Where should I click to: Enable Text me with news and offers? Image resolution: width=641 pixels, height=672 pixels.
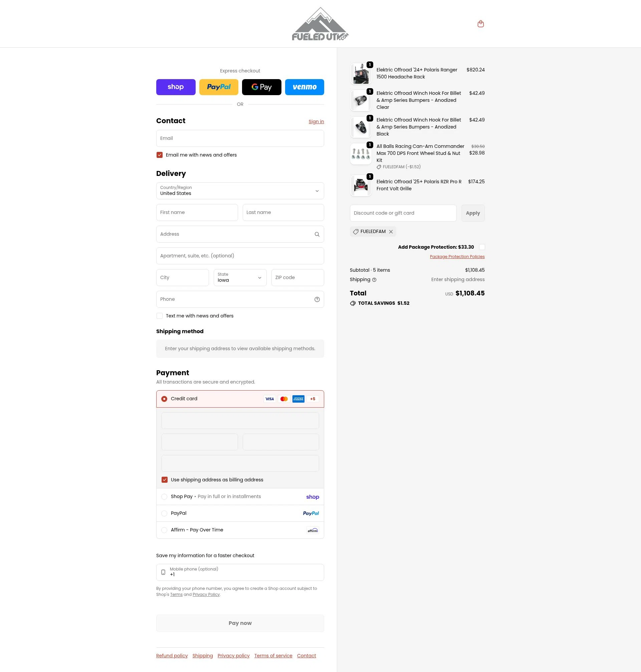coord(160,316)
